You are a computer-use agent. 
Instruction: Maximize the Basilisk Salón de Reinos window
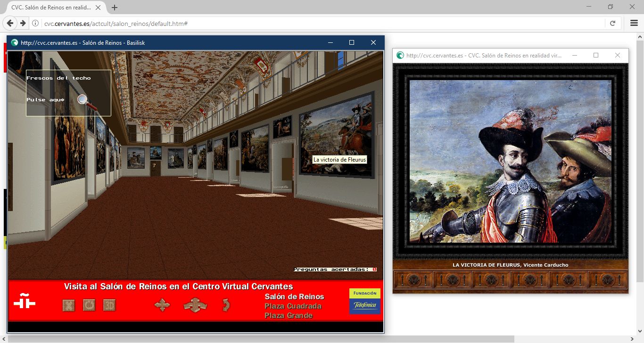click(352, 42)
